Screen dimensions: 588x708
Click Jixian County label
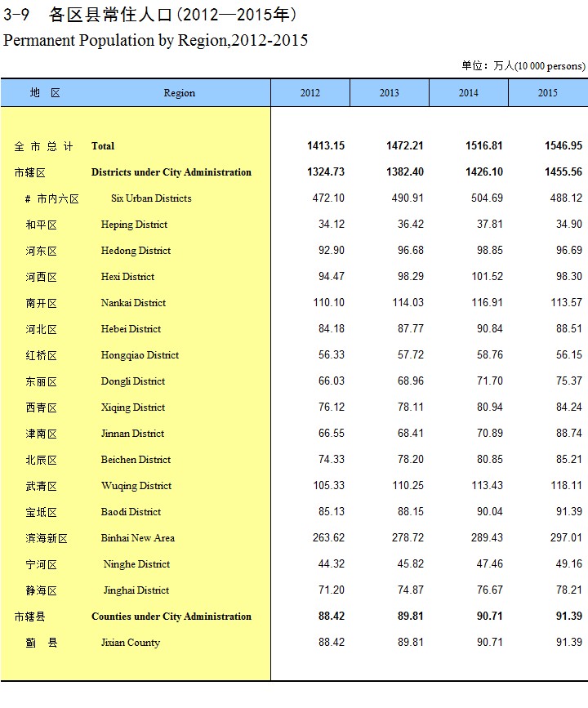131,643
